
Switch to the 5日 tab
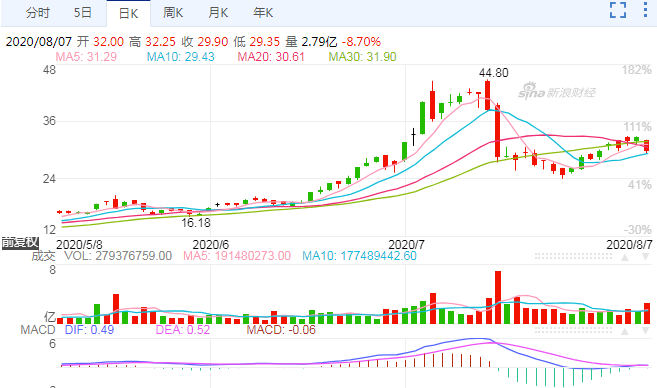click(x=83, y=13)
